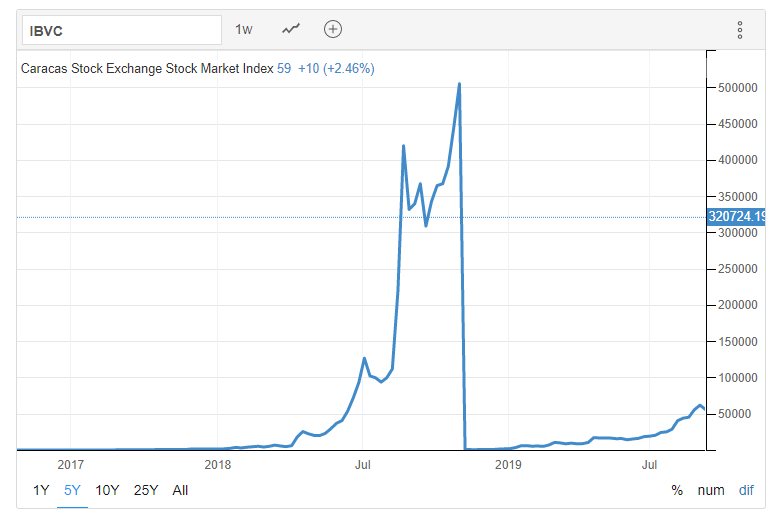
Task: Open the 1w interval selector
Action: point(244,30)
